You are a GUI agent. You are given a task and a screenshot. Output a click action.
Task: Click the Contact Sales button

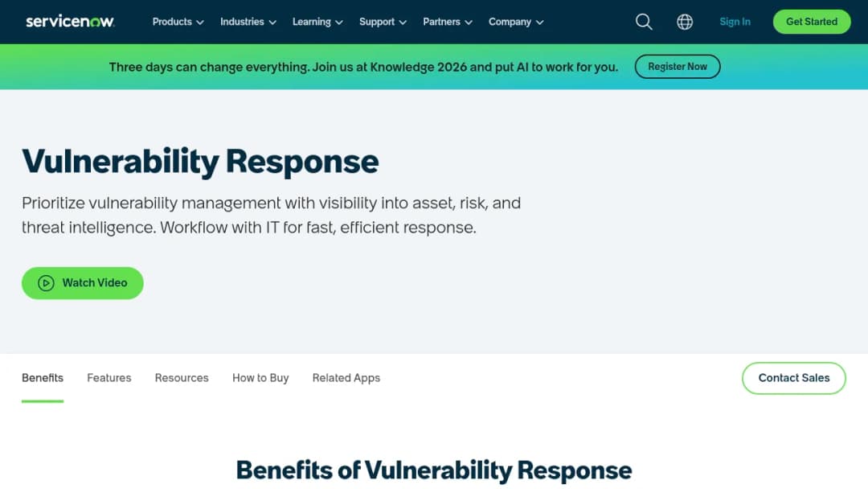[793, 378]
